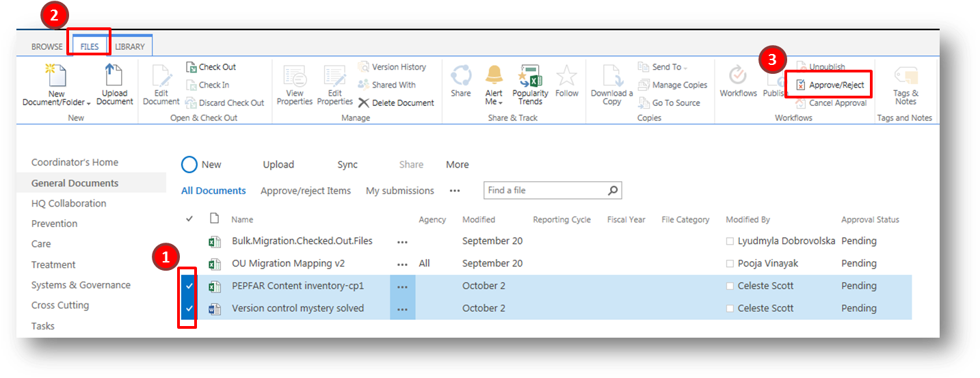Switch to the FILES ribbon tab
980x378 pixels.
click(x=90, y=47)
